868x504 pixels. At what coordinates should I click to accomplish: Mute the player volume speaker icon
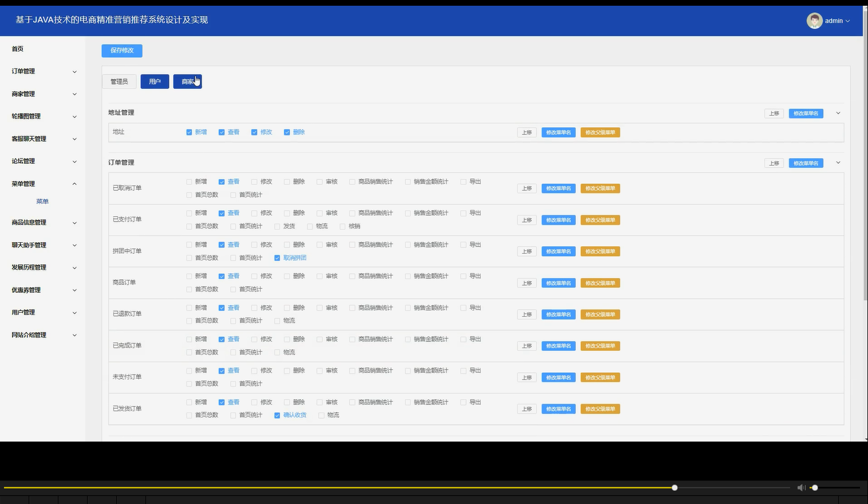click(801, 487)
